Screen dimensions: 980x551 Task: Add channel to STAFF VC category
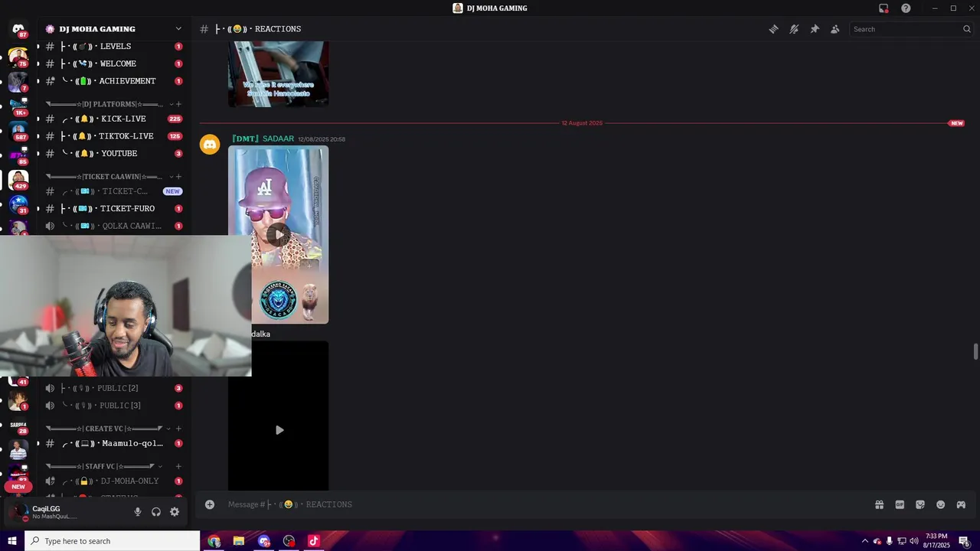[178, 466]
